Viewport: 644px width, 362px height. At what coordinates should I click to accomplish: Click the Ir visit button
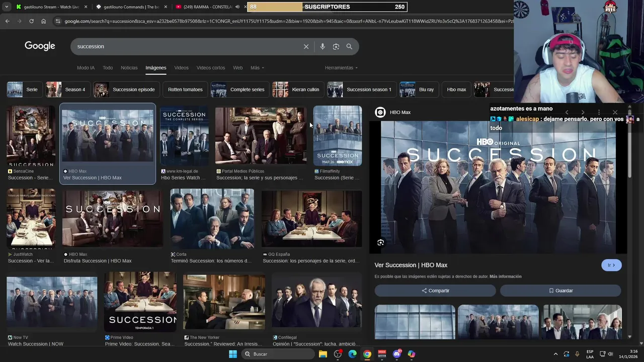611,265
